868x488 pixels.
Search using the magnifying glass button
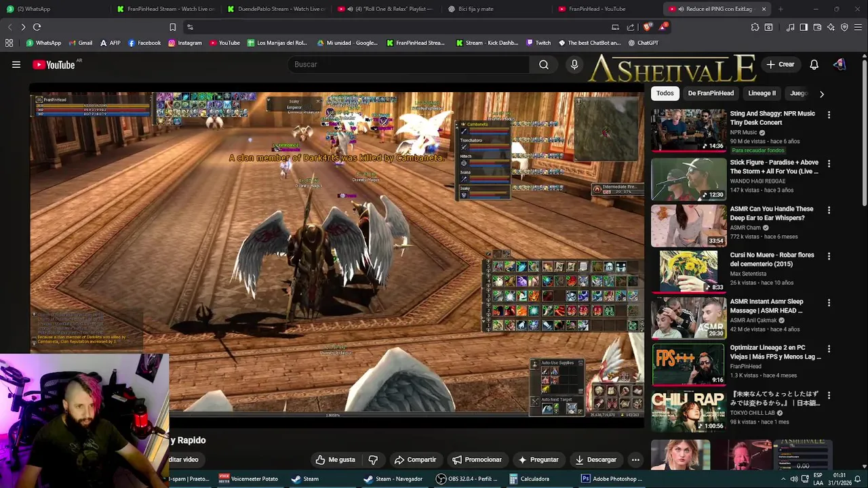coord(544,64)
